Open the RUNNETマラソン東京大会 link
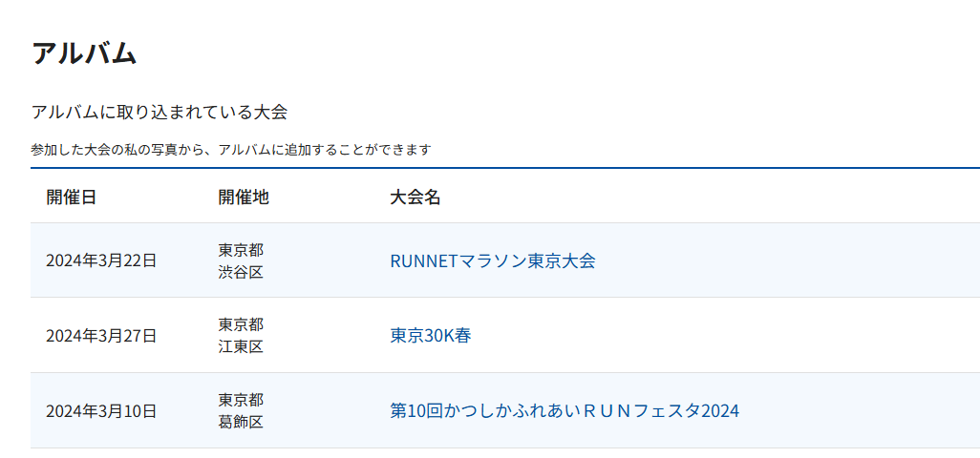The width and height of the screenshot is (980, 458). click(492, 260)
